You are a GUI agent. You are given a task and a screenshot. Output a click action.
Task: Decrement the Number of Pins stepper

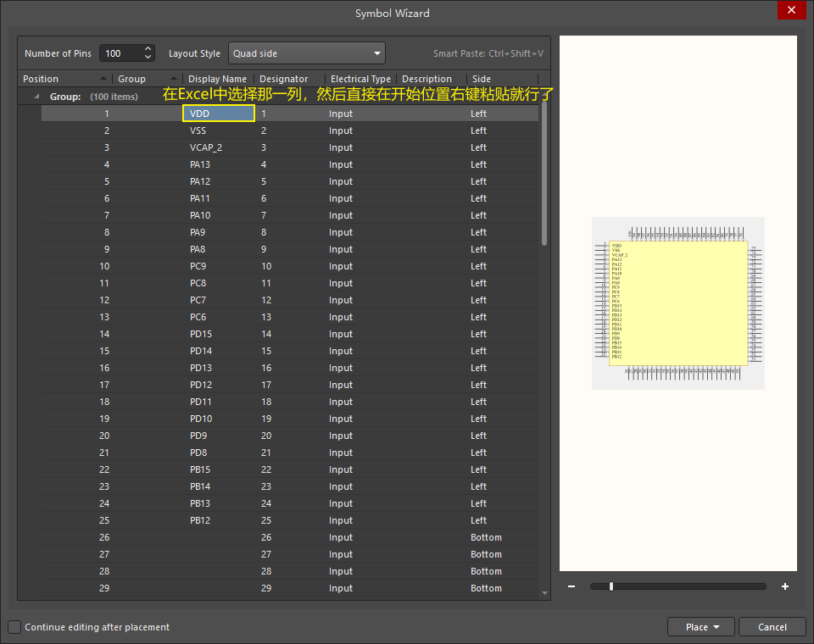coord(148,58)
